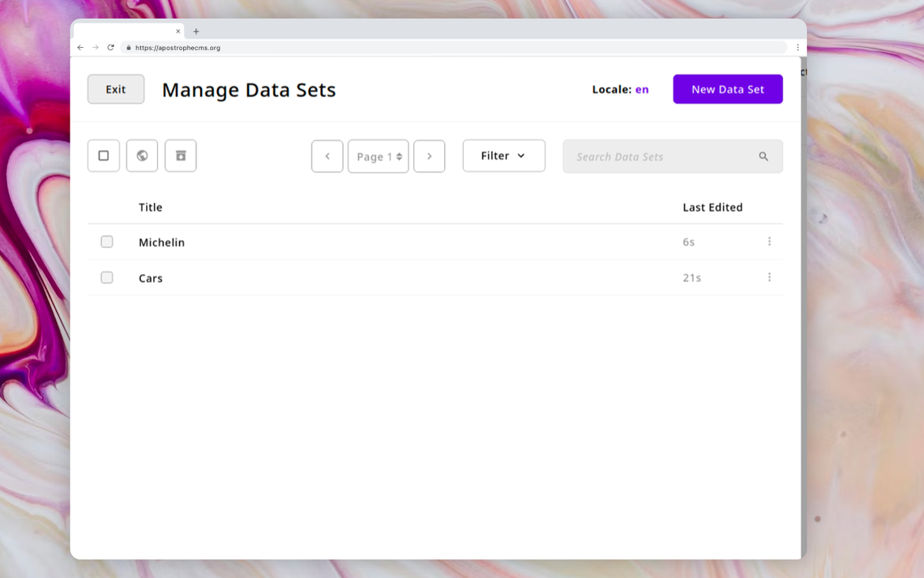Open the Page 1 selector
The image size is (924, 578).
pos(379,156)
